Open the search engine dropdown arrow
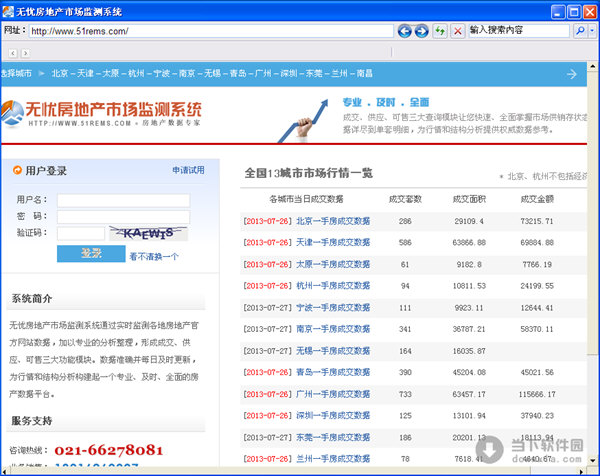Image resolution: width=600 pixels, height=476 pixels. 591,31
